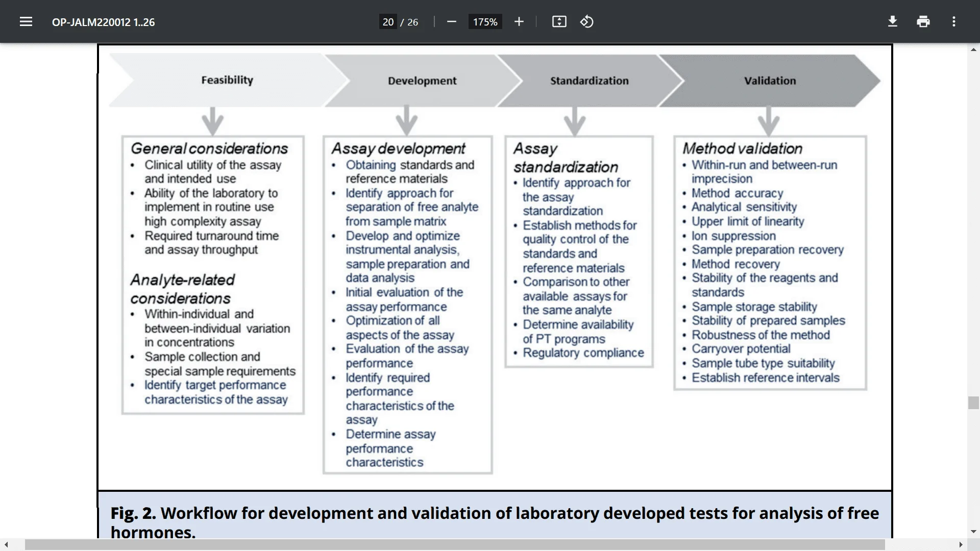Click 'Sample preparation recovery' bullet
Screen dimensions: 980x551
[768, 250]
